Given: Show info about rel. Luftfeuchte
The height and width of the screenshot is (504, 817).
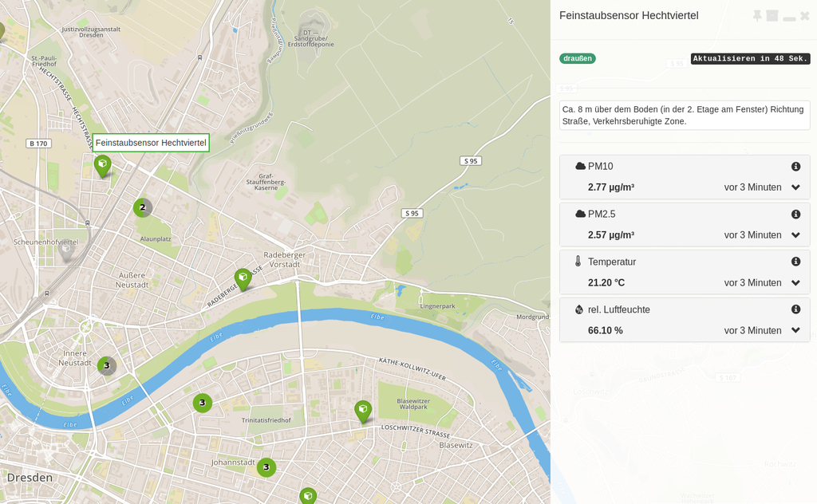Looking at the screenshot, I should [795, 309].
